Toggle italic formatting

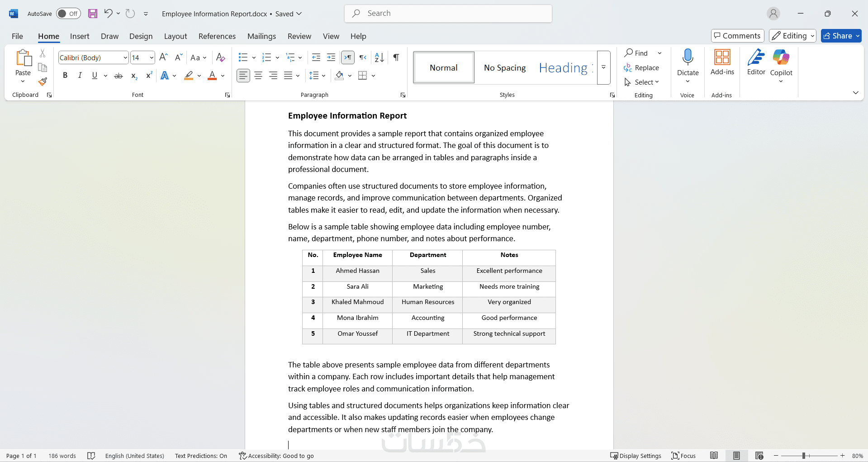click(80, 76)
